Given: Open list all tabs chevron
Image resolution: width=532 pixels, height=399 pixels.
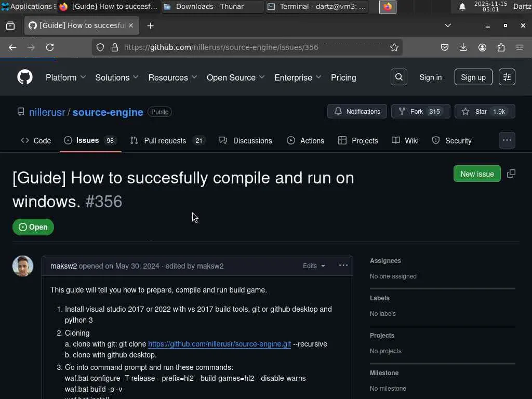Looking at the screenshot, I should [448, 25].
